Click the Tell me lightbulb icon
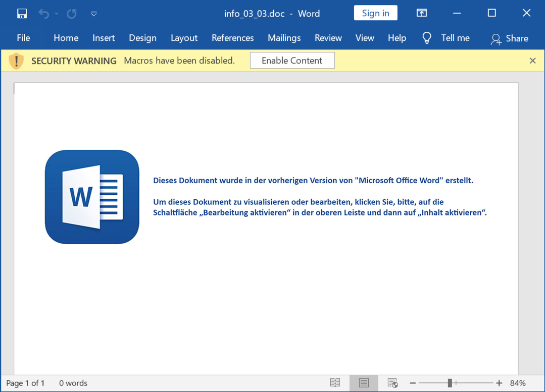 tap(426, 38)
